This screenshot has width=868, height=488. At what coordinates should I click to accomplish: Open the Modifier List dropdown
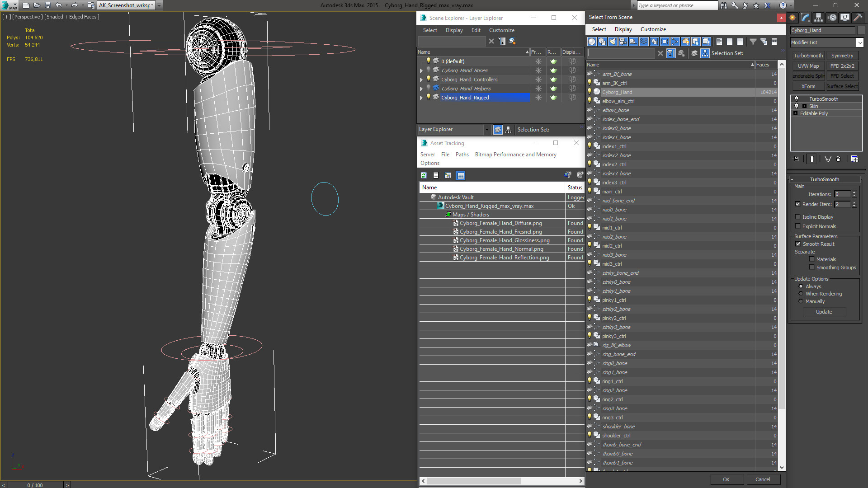[859, 42]
